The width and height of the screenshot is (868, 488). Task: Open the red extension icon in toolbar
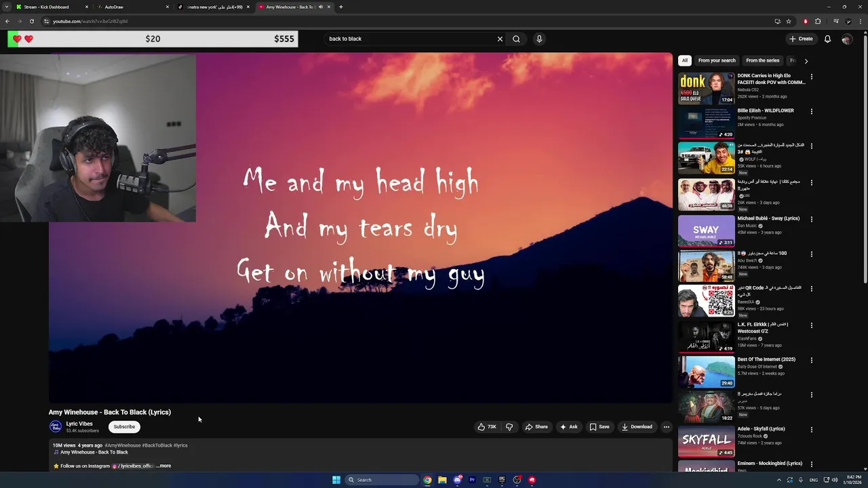click(806, 21)
